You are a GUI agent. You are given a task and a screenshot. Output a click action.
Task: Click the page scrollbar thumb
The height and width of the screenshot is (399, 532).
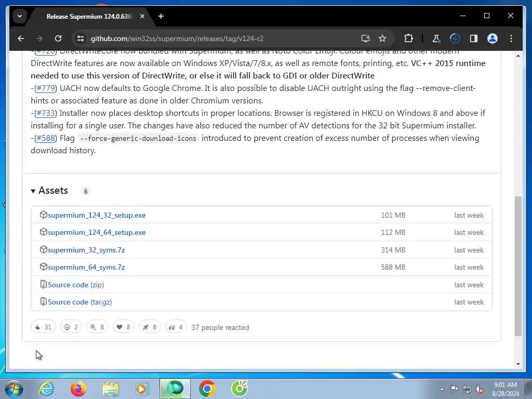point(518,265)
